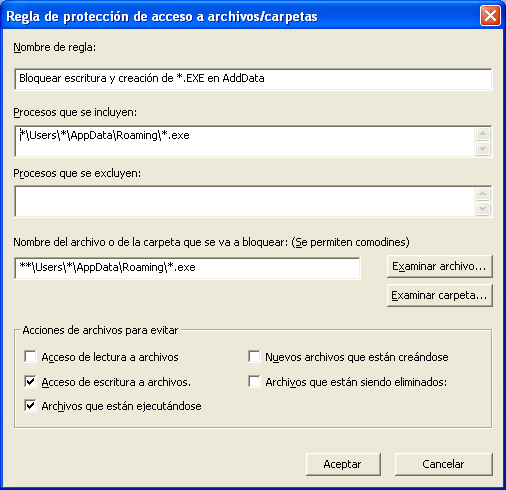Check Nuevos archivos que están creándose

tap(254, 356)
